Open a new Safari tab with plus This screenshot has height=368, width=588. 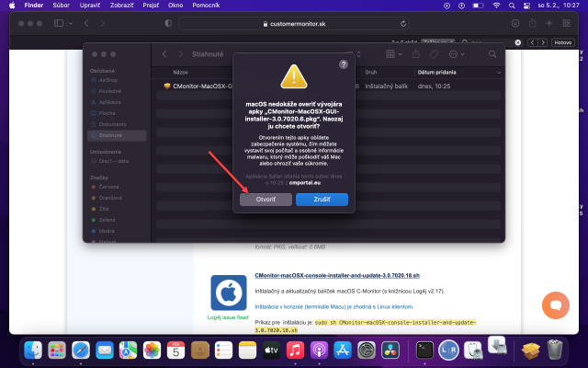click(549, 23)
